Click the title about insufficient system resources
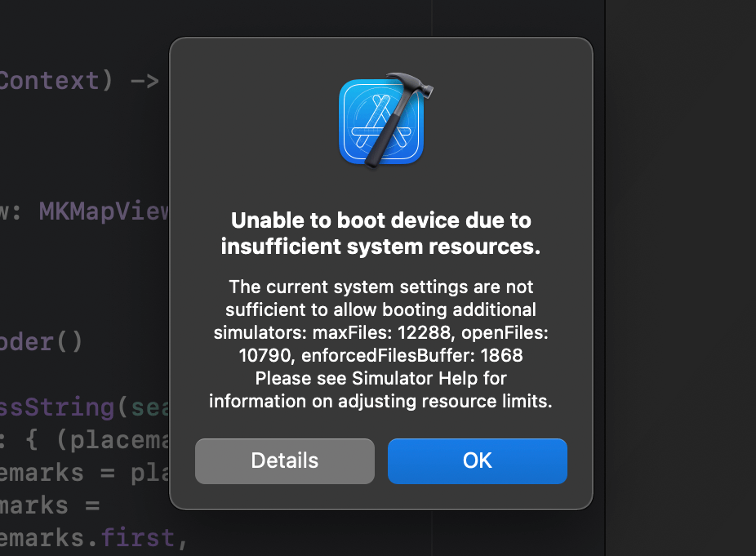The width and height of the screenshot is (756, 556). (380, 233)
